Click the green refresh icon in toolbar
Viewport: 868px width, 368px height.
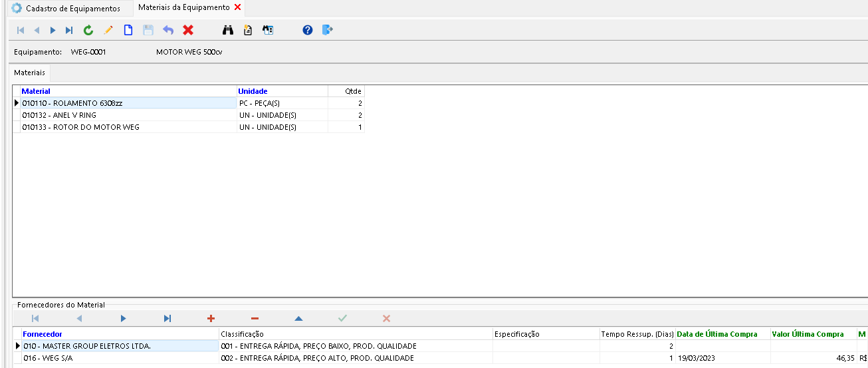[88, 30]
